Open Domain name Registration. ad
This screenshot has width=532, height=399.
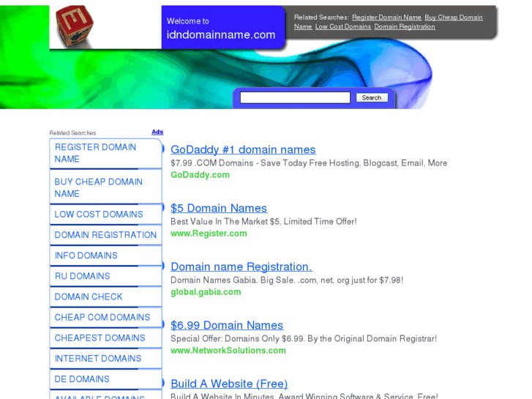[x=241, y=267]
